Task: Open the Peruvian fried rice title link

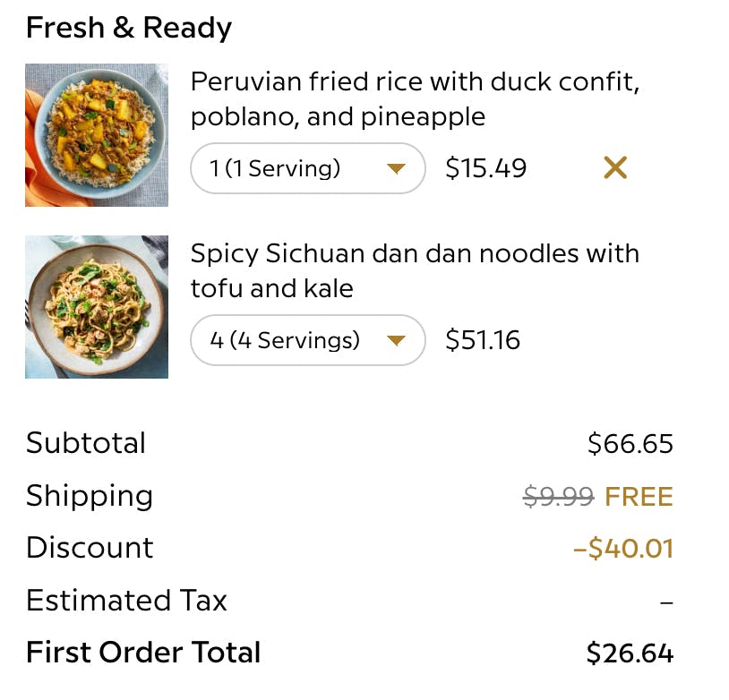Action: pyautogui.click(x=415, y=99)
